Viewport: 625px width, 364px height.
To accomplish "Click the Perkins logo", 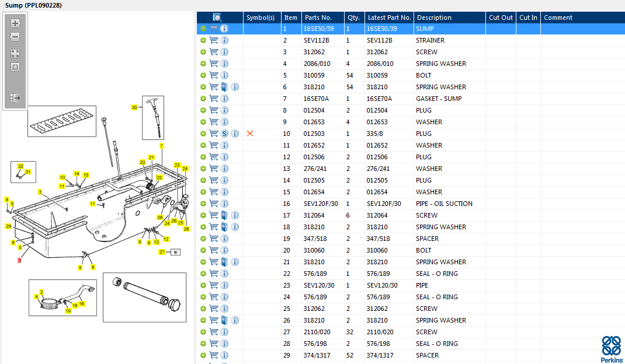I will coord(611,346).
